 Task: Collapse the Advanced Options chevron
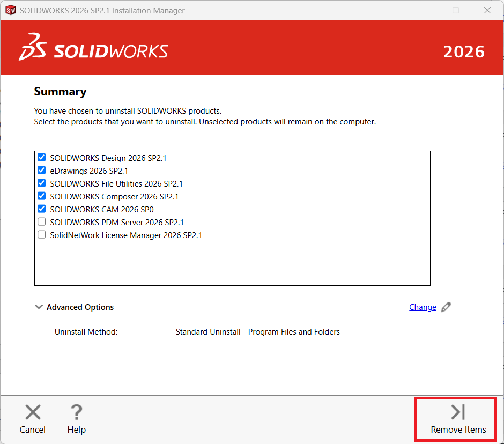tap(39, 307)
